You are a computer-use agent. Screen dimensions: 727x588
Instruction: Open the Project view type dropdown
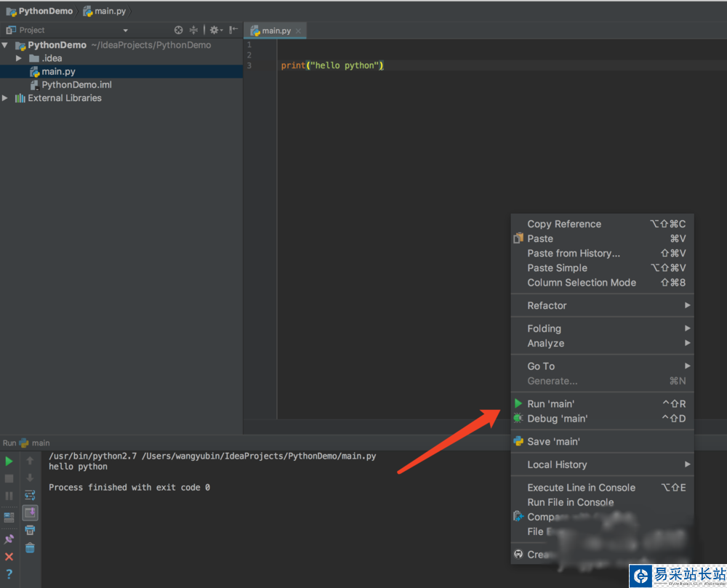(125, 31)
